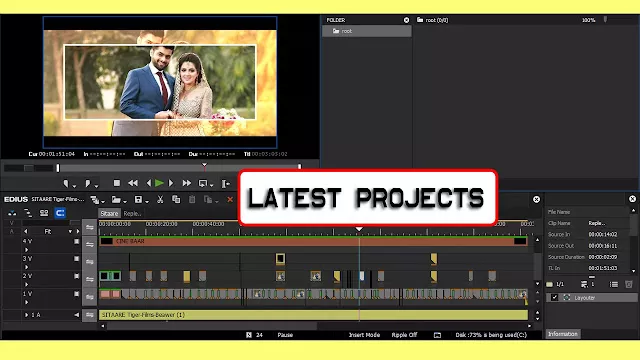This screenshot has height=360, width=640.
Task: Open dropdown arrow beside loop playback icon
Action: click(211, 186)
